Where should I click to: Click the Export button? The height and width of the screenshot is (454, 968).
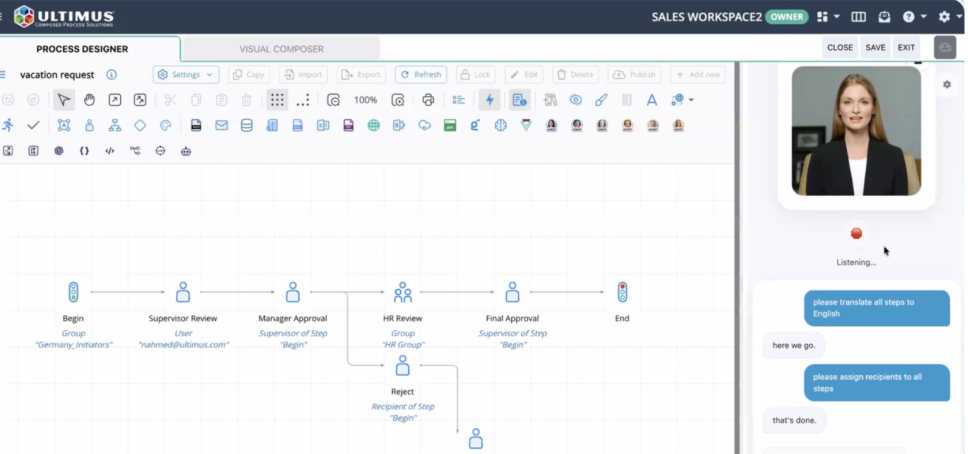click(361, 75)
